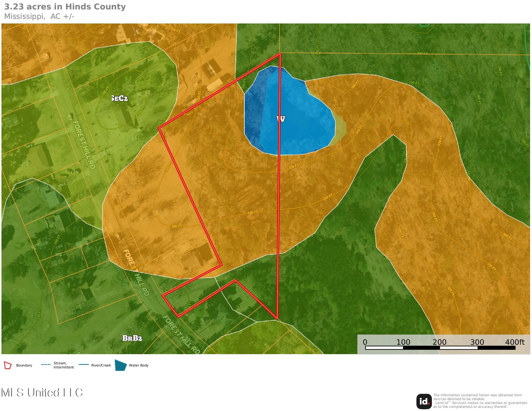Image resolution: width=532 pixels, height=411 pixels.
Task: Click the BrB2 soil type label
Action: (132, 338)
